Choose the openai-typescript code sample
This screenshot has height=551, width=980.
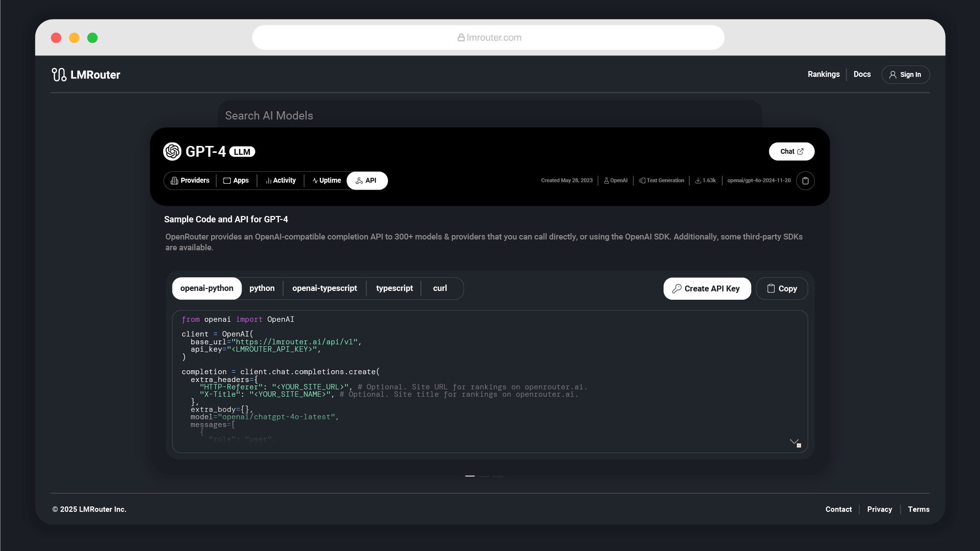(x=324, y=288)
